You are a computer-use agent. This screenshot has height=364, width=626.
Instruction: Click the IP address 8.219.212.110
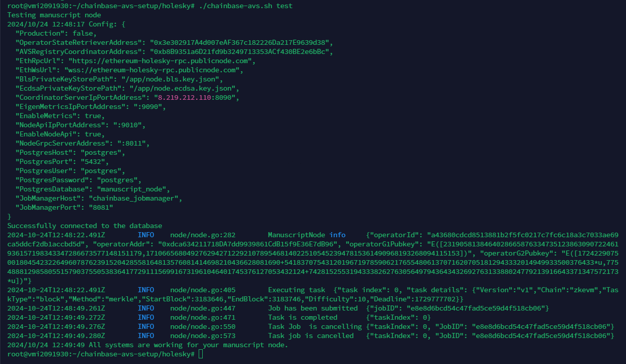(184, 97)
